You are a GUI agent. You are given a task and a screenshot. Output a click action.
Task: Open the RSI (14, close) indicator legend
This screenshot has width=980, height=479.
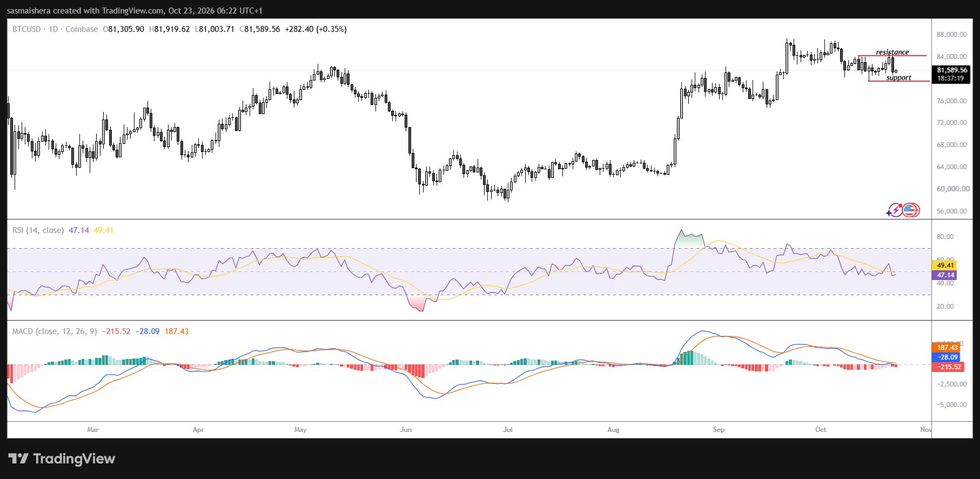(x=38, y=230)
